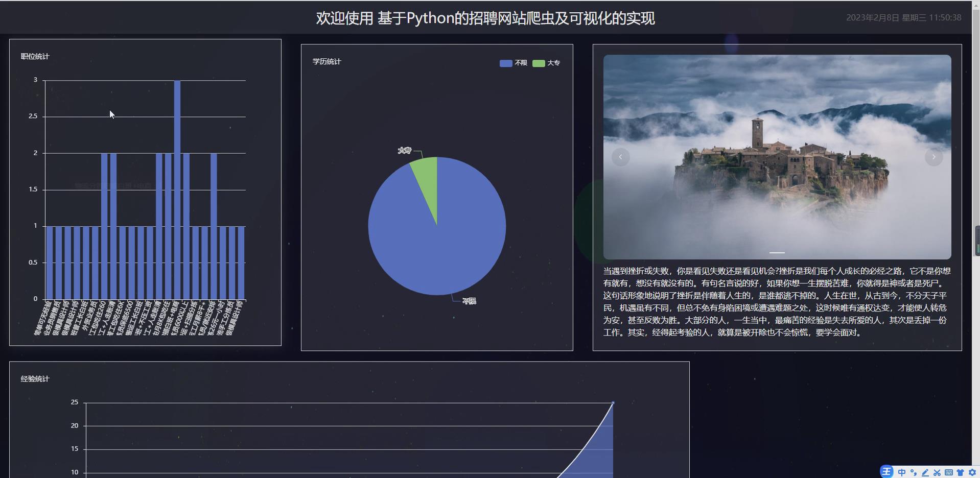This screenshot has width=980, height=478.
Task: Toggle the 大专 legend item in 学历统计
Action: (x=546, y=63)
